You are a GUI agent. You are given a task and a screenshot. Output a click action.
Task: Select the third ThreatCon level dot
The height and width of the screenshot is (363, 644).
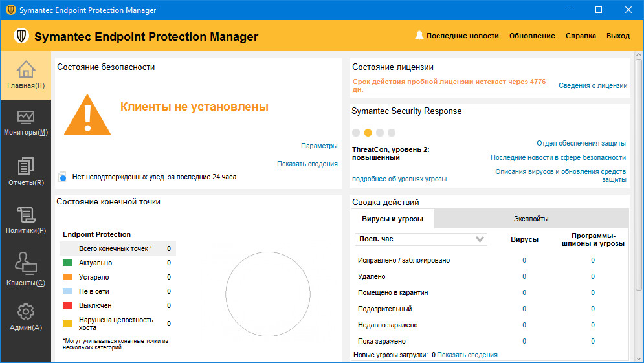tap(380, 132)
